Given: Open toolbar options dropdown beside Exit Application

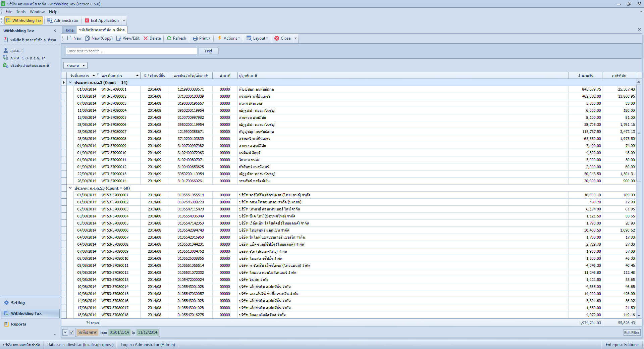Looking at the screenshot, I should pos(124,20).
